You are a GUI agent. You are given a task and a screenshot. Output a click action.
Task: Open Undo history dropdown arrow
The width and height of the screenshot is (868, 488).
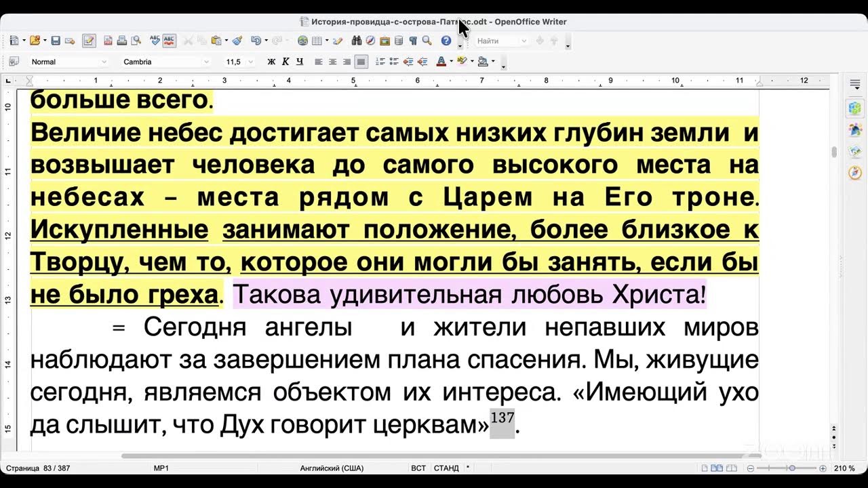(x=266, y=41)
